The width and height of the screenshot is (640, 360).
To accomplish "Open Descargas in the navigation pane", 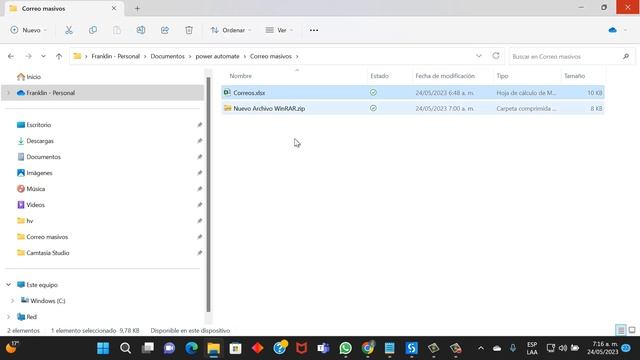I will coord(35,141).
